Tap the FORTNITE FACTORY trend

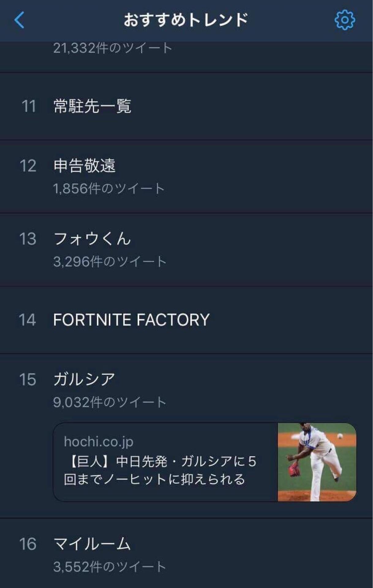(131, 320)
